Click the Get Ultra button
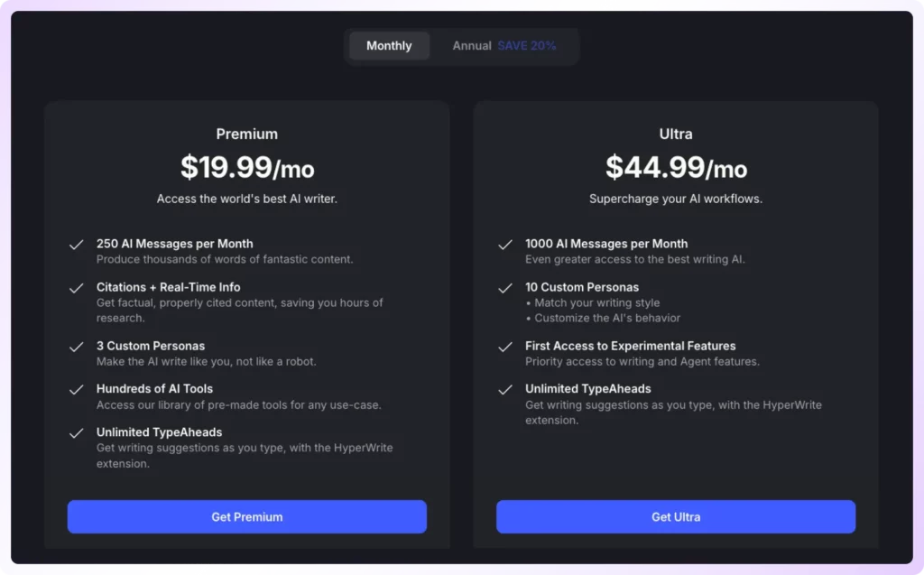924x575 pixels. [x=676, y=516]
